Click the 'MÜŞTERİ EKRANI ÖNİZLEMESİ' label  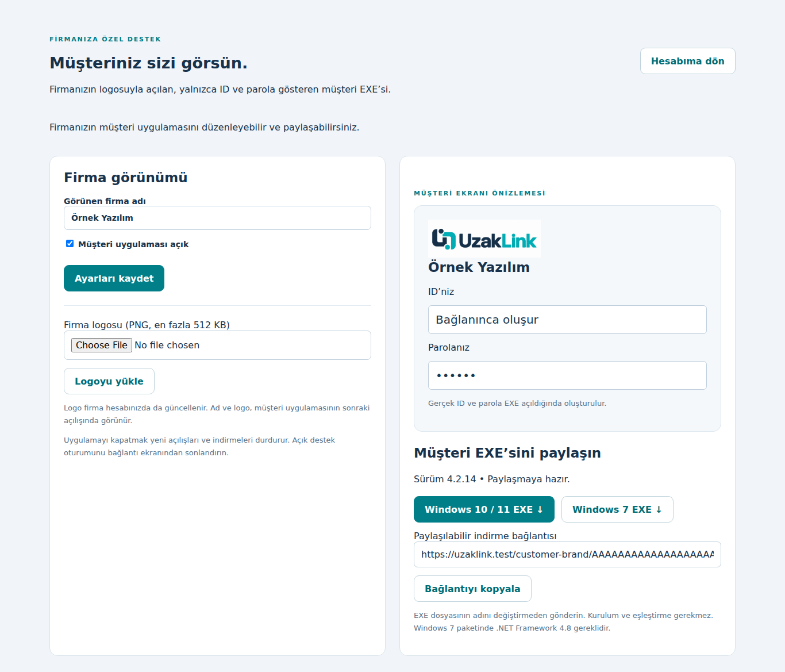480,193
